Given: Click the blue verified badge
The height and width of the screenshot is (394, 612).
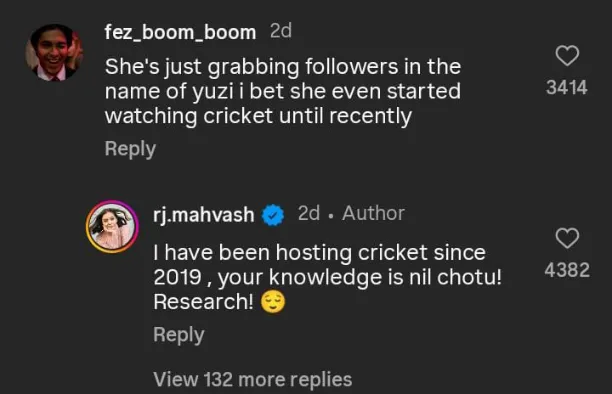Looking at the screenshot, I should tap(273, 215).
